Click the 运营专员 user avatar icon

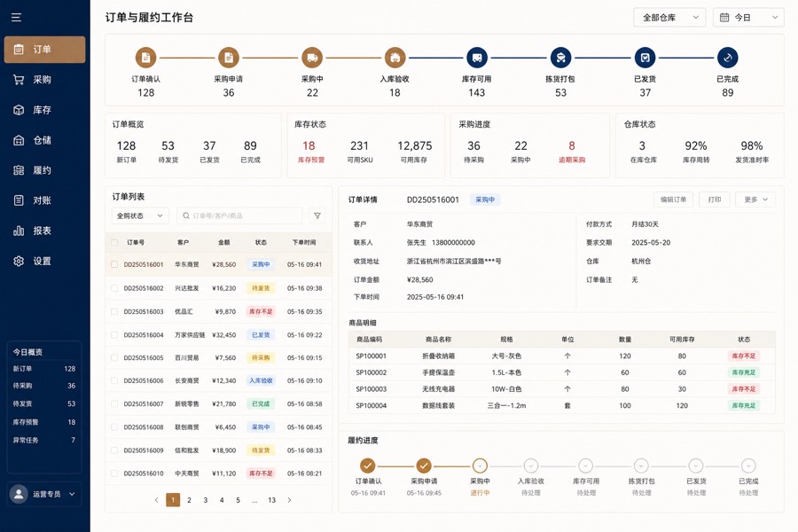[x=19, y=494]
